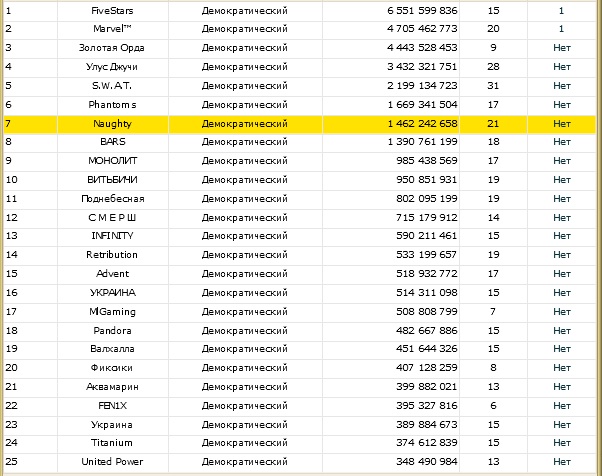
Task: Select the Поднебесная clan name
Action: pyautogui.click(x=112, y=199)
